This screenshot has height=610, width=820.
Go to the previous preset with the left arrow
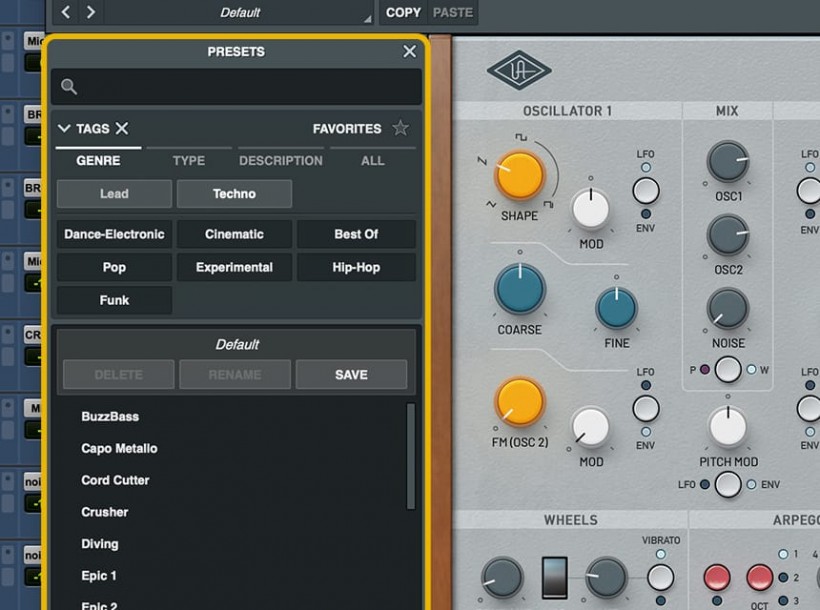point(66,12)
